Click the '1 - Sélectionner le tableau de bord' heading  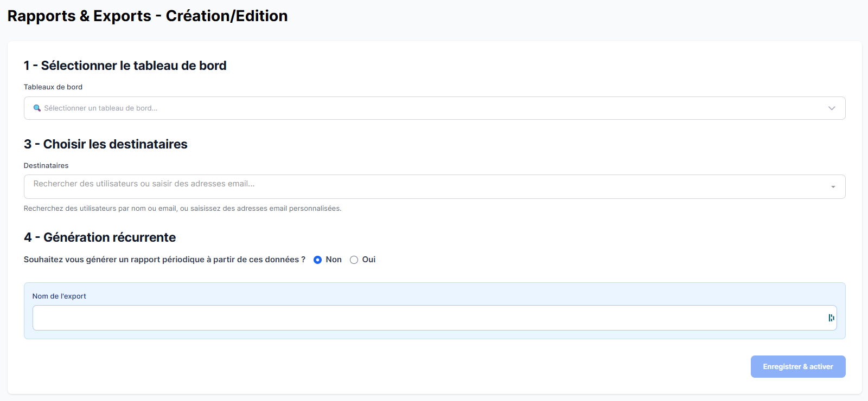(125, 66)
